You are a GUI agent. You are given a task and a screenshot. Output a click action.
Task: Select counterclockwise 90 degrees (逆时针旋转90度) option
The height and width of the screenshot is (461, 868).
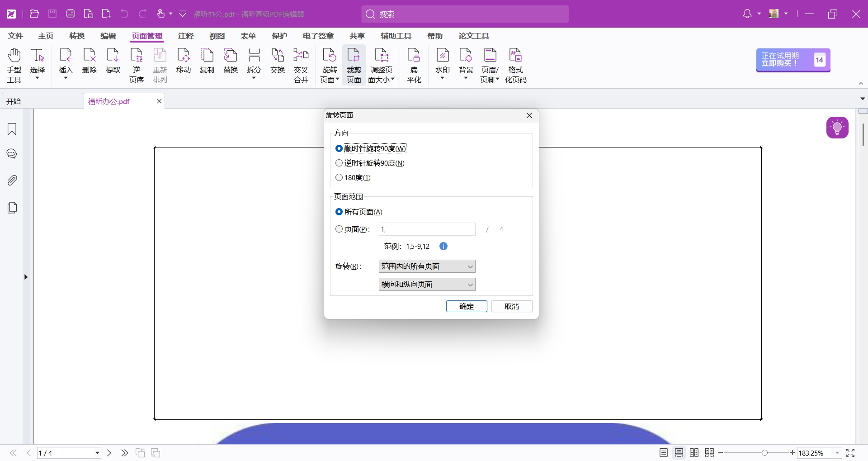pyautogui.click(x=339, y=163)
